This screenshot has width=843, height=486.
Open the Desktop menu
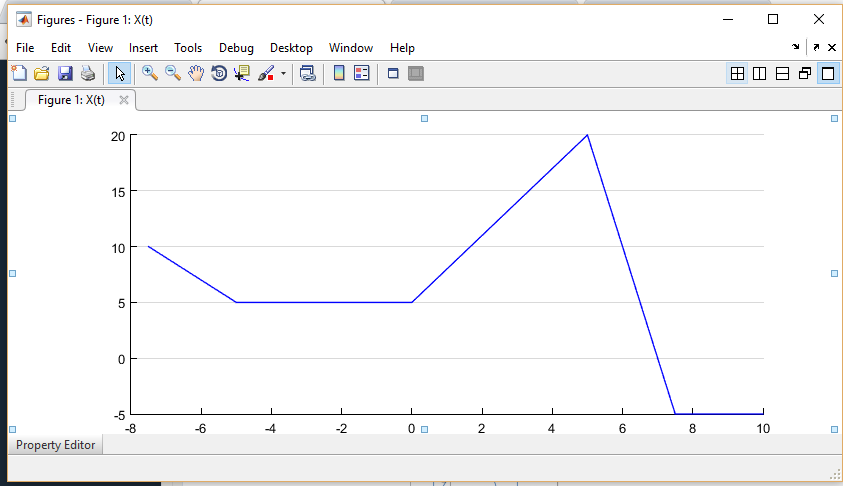[291, 48]
